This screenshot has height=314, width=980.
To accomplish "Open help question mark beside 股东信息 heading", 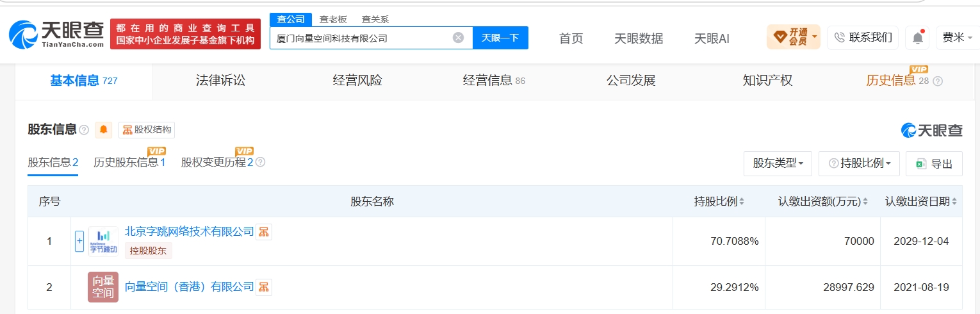I will click(84, 130).
